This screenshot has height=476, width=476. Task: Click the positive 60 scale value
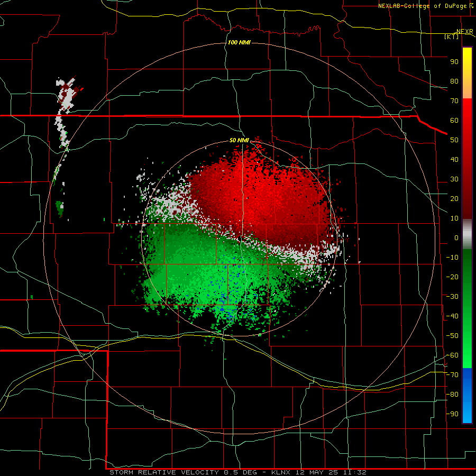pos(454,120)
